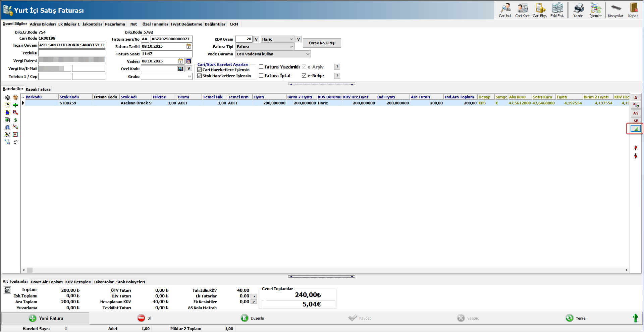644x332 pixels.
Task: Click the highlighted green icon in right sidebar
Action: tap(635, 129)
